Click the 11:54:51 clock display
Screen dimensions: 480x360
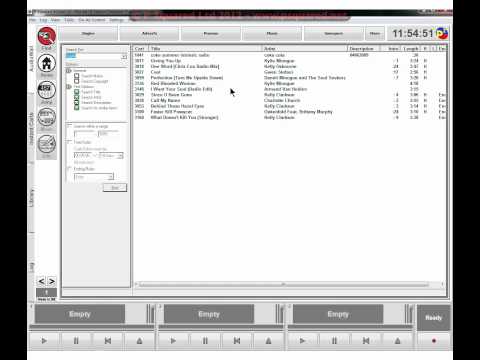point(413,33)
